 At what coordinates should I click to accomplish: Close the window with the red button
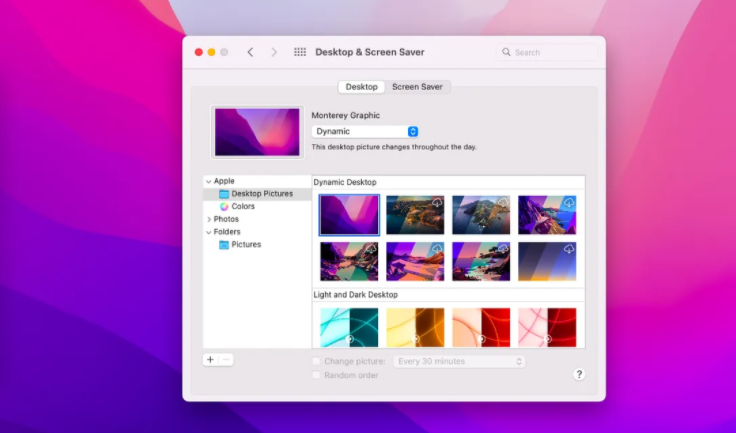[x=199, y=52]
